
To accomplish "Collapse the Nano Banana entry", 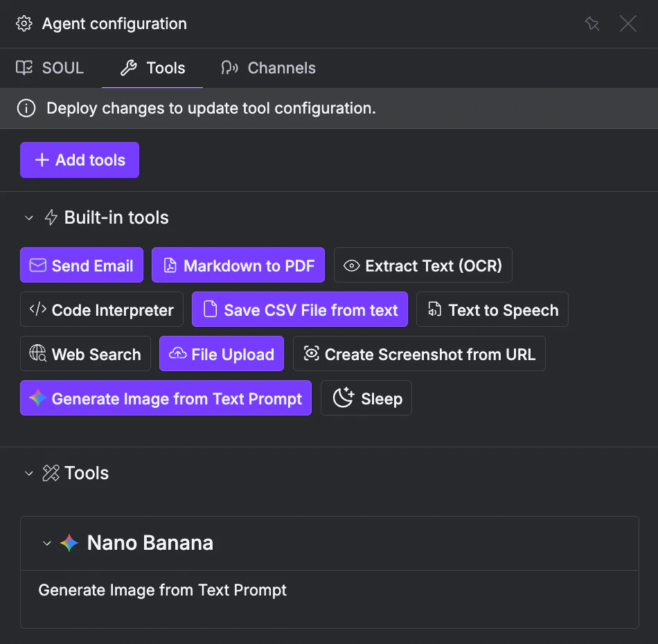I will pos(47,543).
